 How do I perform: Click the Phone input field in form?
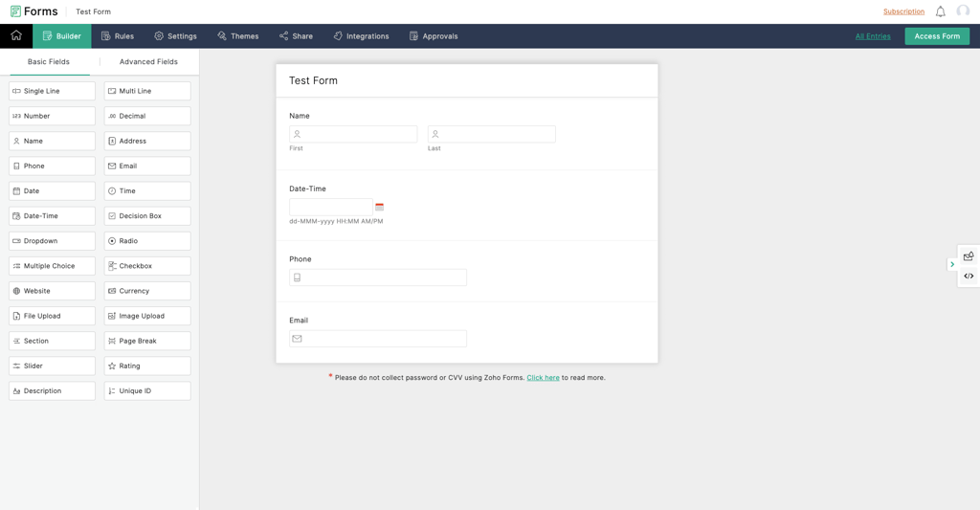(377, 277)
